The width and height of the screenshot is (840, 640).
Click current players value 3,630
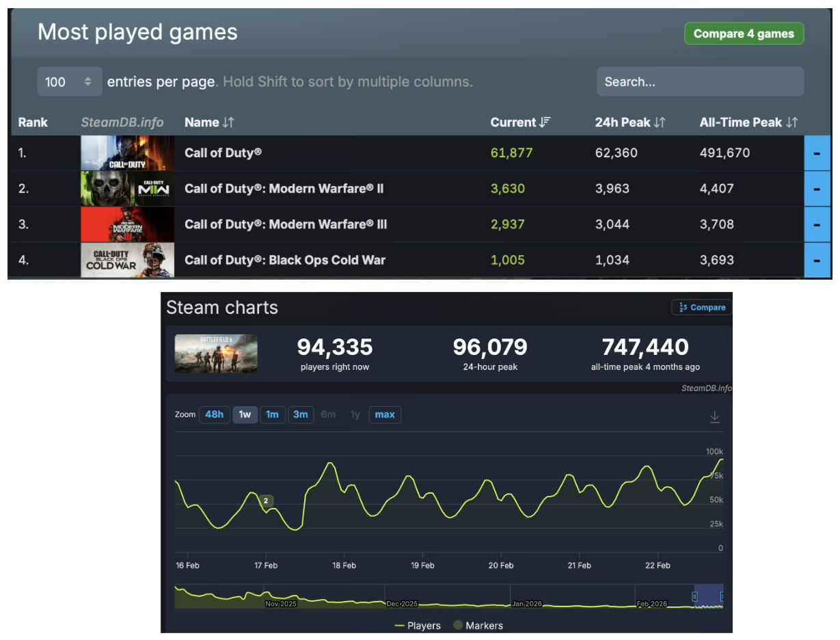click(x=508, y=188)
